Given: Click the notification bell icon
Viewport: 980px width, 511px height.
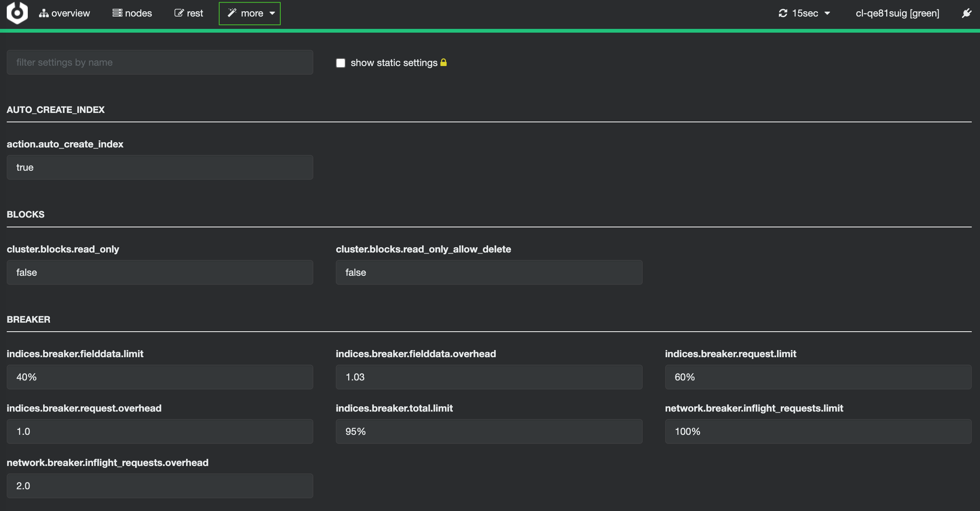Looking at the screenshot, I should pos(967,13).
